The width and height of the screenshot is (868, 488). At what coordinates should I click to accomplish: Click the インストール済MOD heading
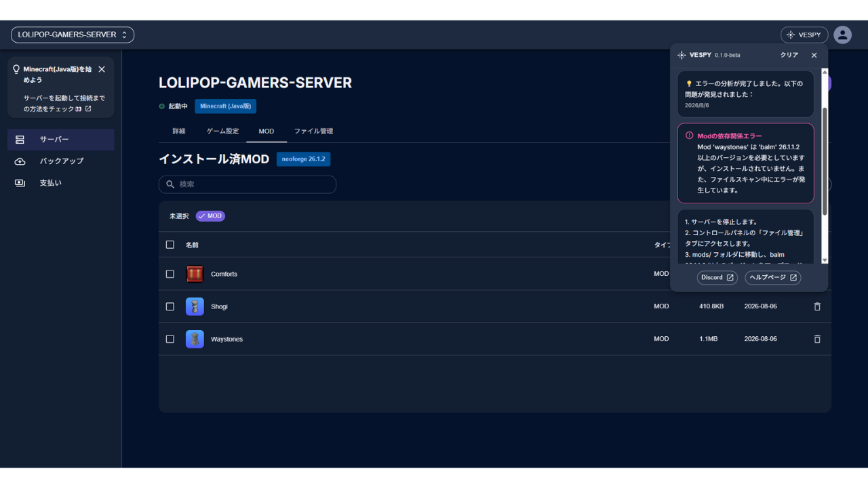(214, 159)
